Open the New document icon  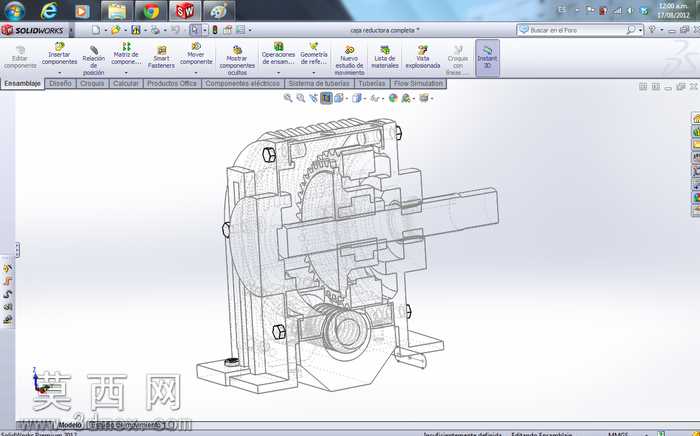coord(96,30)
